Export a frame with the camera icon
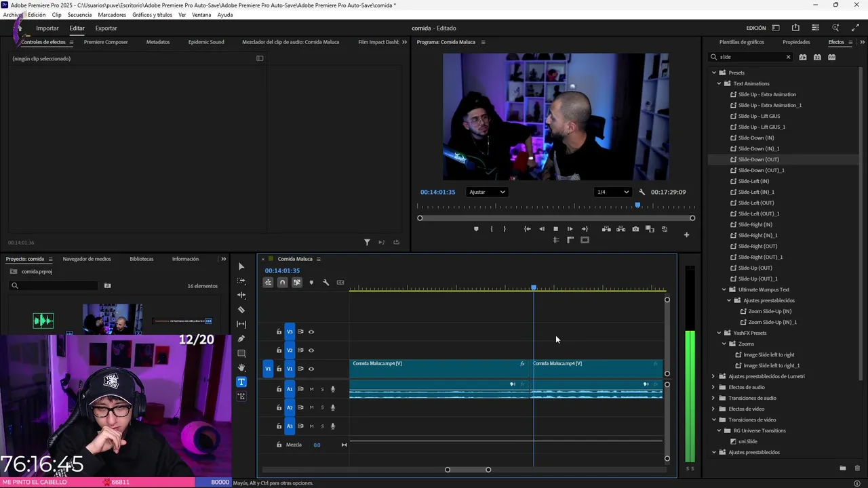The image size is (868, 488). tap(635, 229)
